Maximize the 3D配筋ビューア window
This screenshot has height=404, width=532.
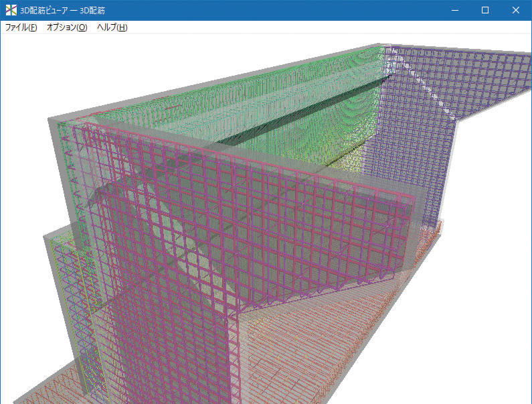coord(485,10)
